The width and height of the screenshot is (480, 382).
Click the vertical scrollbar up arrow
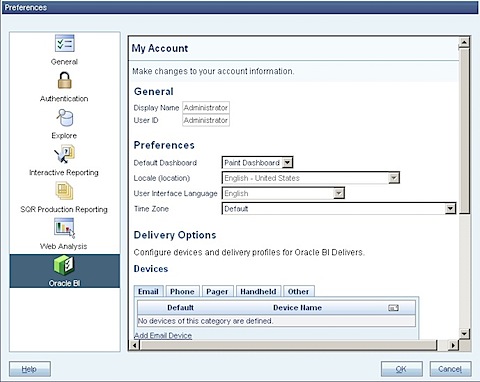[464, 42]
